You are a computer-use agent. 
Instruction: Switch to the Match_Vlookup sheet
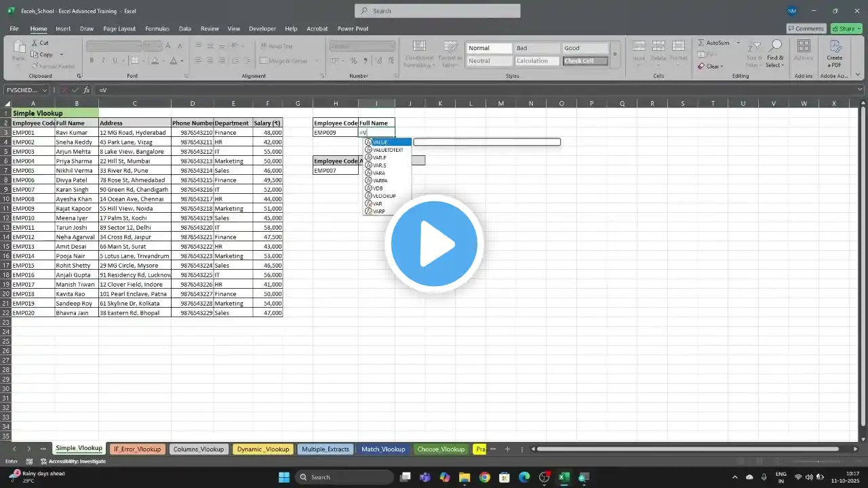(383, 449)
